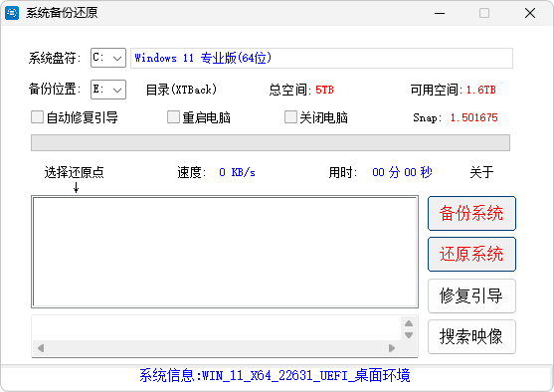Close the 系统备份还原 window
The image size is (554, 392).
530,14
